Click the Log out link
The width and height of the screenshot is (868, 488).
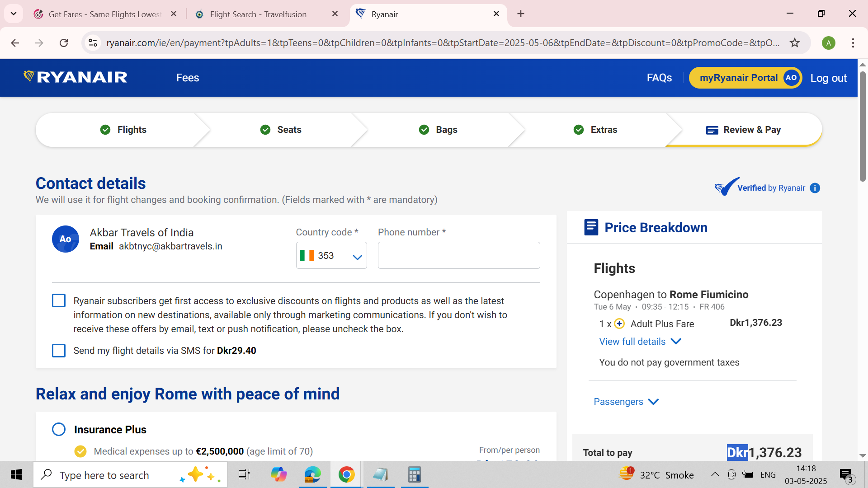coord(828,78)
